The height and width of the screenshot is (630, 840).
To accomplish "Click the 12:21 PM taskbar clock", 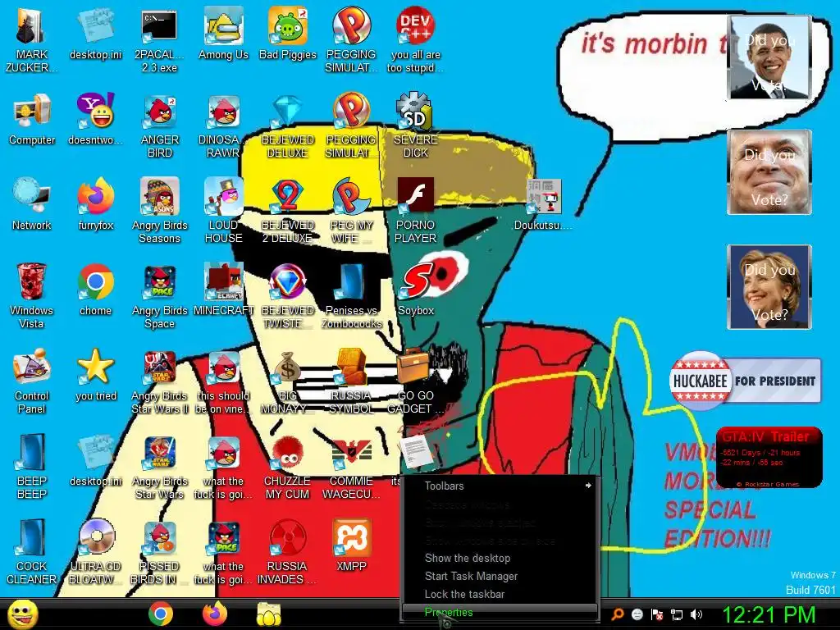I will (769, 614).
